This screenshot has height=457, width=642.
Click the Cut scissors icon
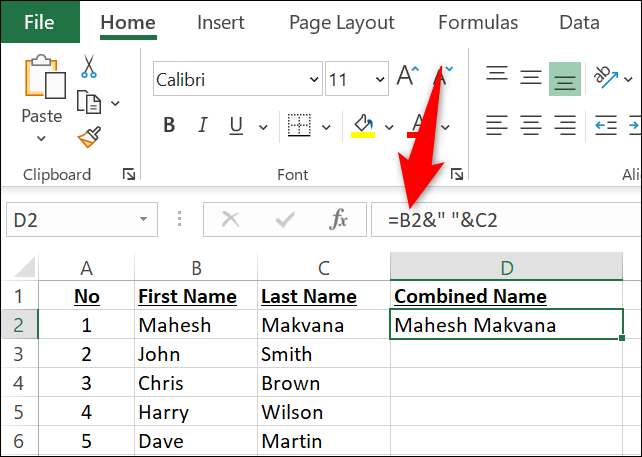click(89, 66)
